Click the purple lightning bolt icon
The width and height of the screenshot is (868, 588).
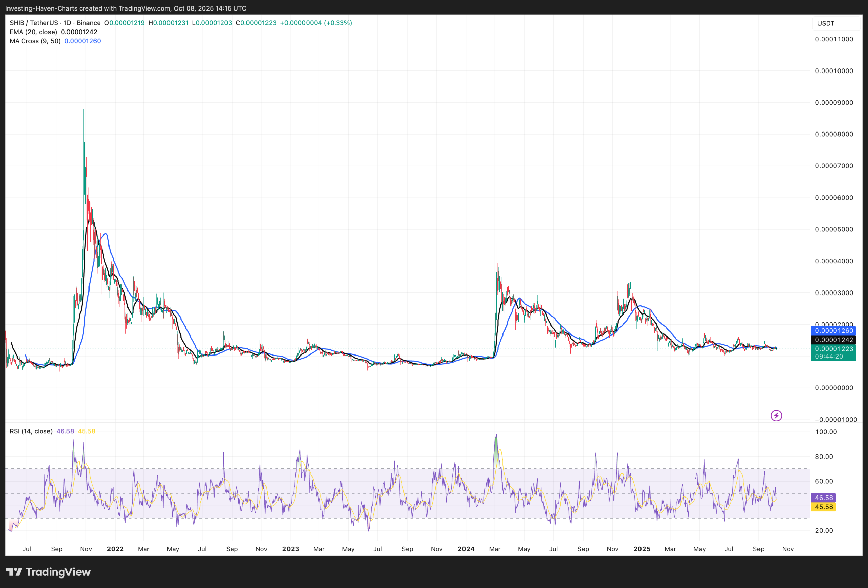tap(776, 415)
